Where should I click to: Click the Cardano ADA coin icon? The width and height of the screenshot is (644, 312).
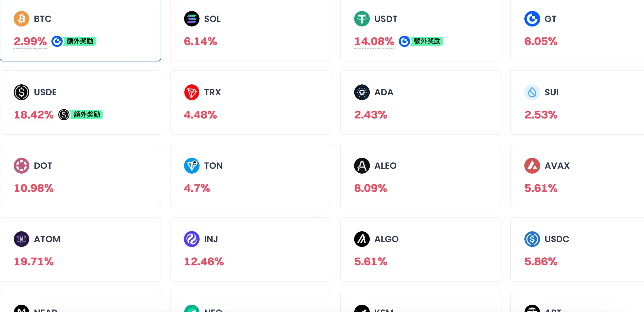(362, 92)
